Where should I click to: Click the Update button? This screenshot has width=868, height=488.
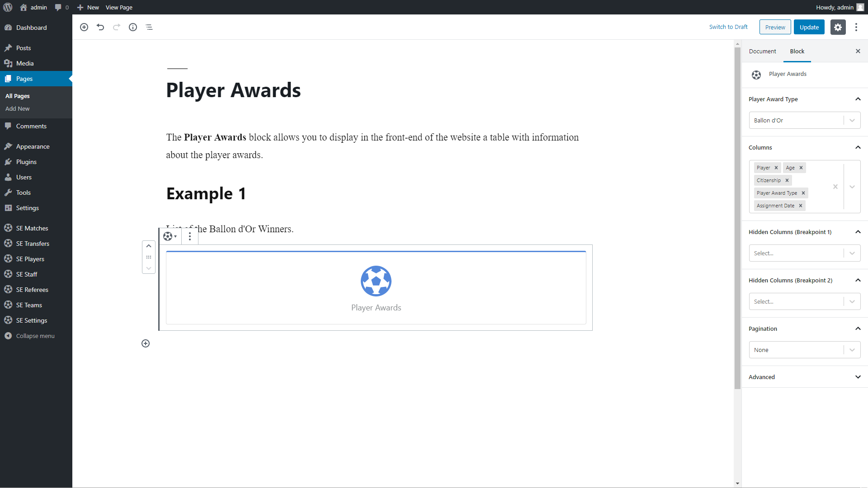pos(809,27)
